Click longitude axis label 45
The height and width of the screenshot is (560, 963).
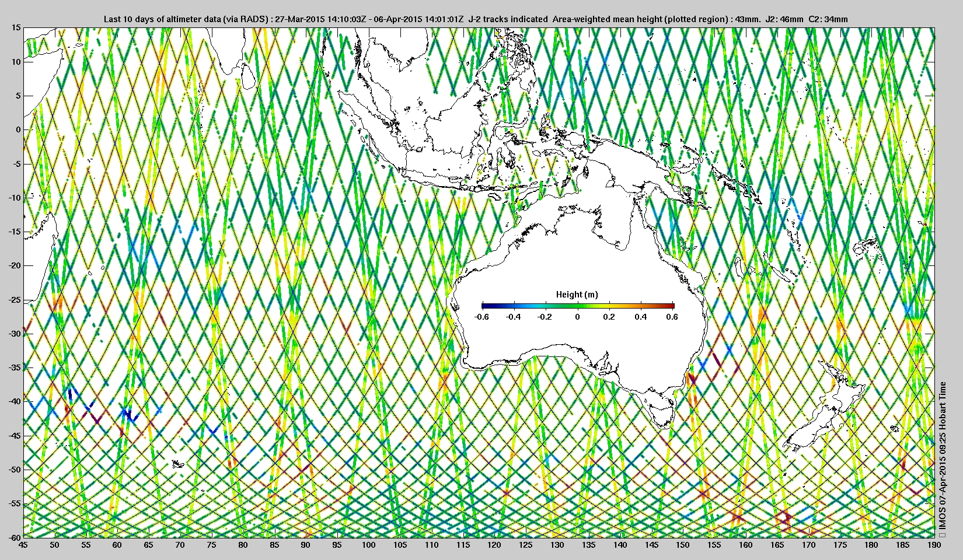click(23, 545)
